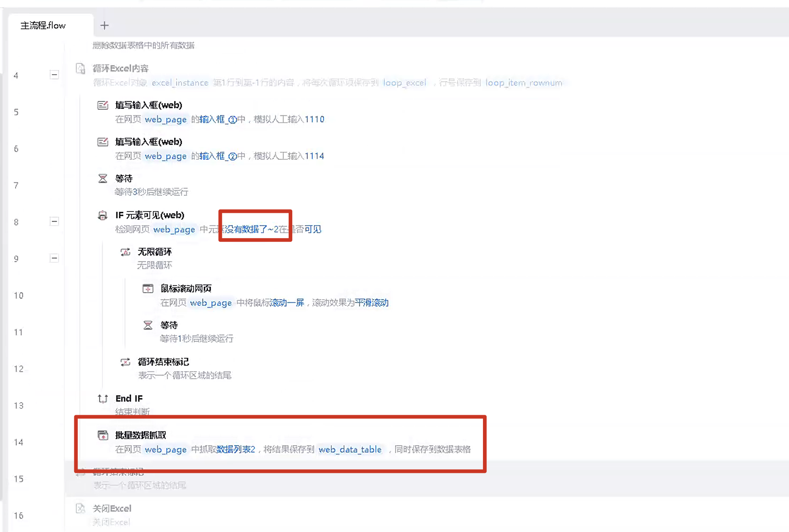Click the End IF step icon
Viewport: 789px width, 532px height.
click(103, 399)
